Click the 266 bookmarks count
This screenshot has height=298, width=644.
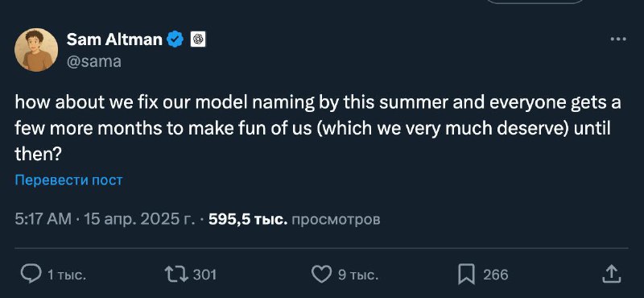click(x=496, y=275)
